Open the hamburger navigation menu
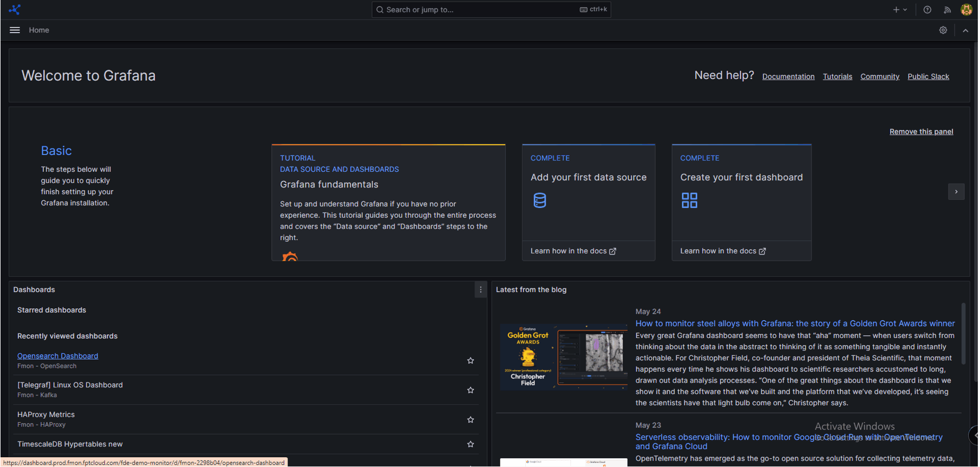980x467 pixels. click(15, 30)
